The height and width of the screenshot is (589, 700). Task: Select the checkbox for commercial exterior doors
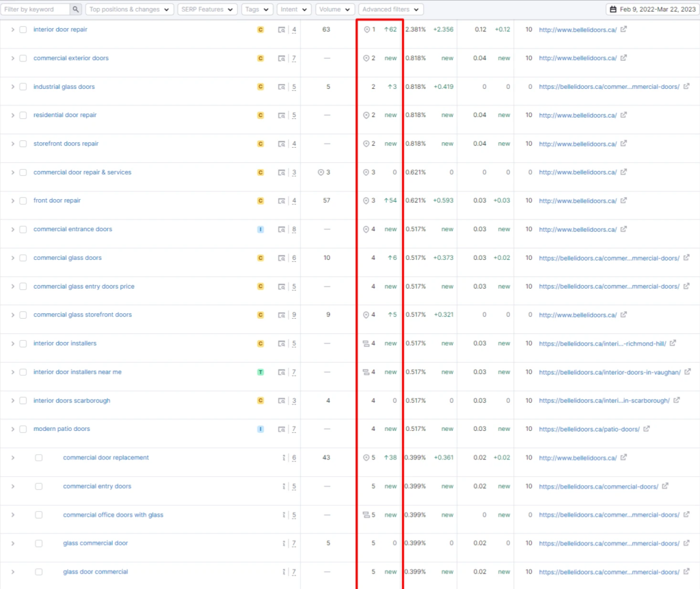[23, 58]
